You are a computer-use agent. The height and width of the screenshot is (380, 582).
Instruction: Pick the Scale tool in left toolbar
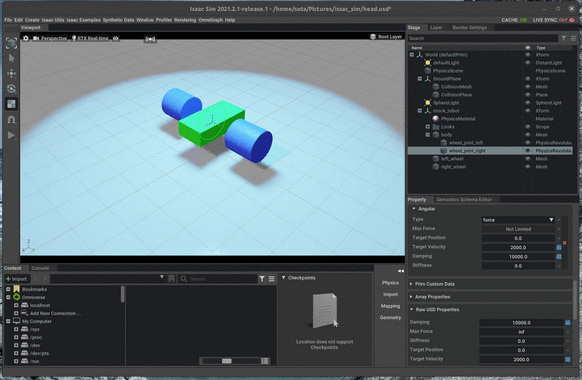click(x=12, y=104)
